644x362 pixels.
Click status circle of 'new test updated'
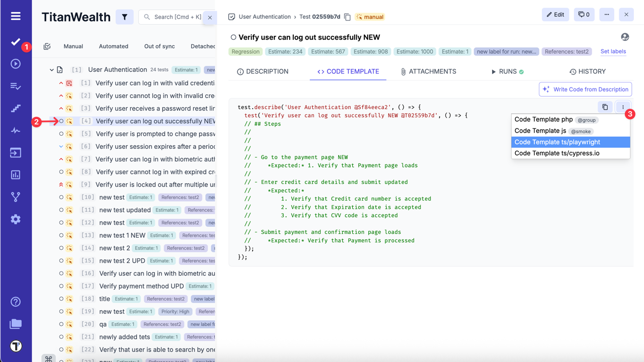[x=61, y=210]
